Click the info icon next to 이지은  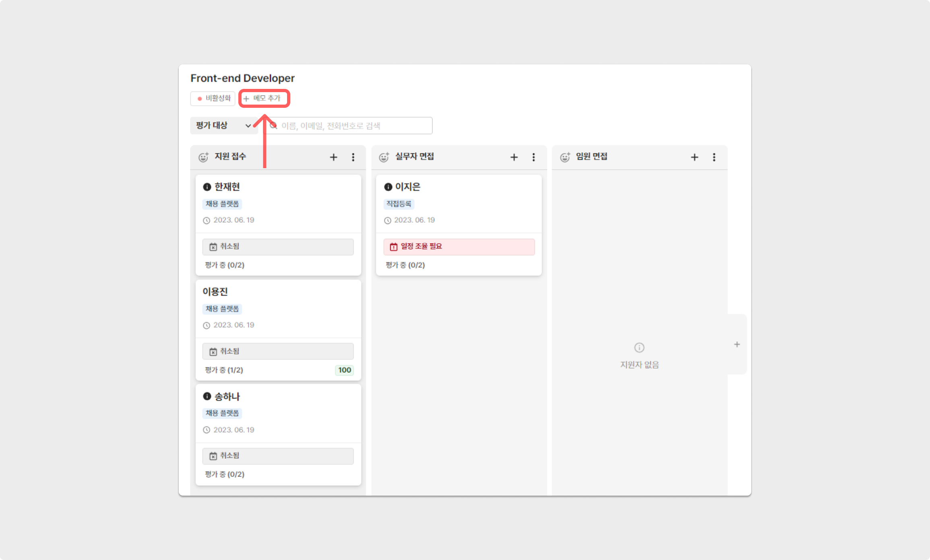pyautogui.click(x=388, y=187)
